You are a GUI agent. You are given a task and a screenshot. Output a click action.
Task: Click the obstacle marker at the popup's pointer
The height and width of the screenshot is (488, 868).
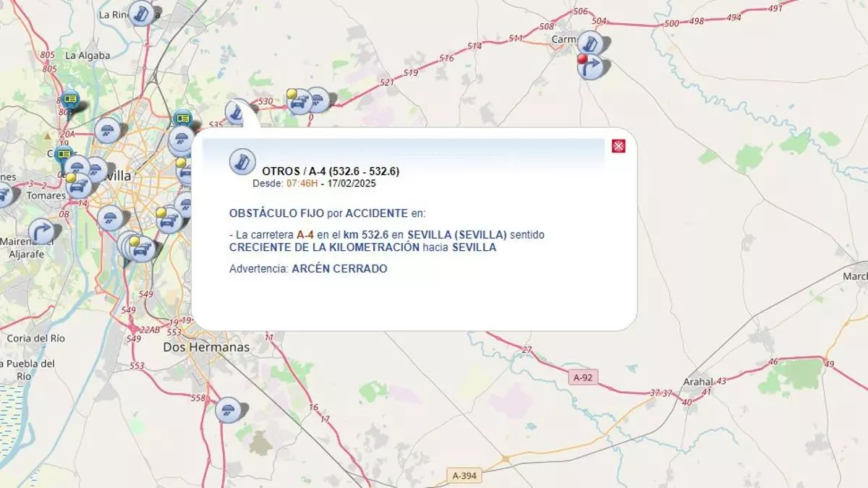click(237, 111)
